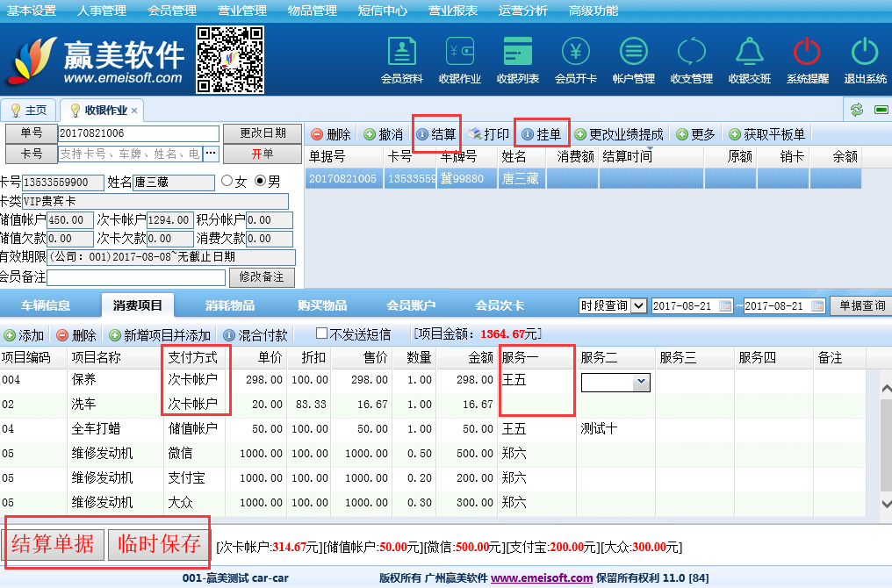The image size is (892, 588).
Task: Click the vertical scrollbar down arrow
Action: pyautogui.click(x=885, y=506)
